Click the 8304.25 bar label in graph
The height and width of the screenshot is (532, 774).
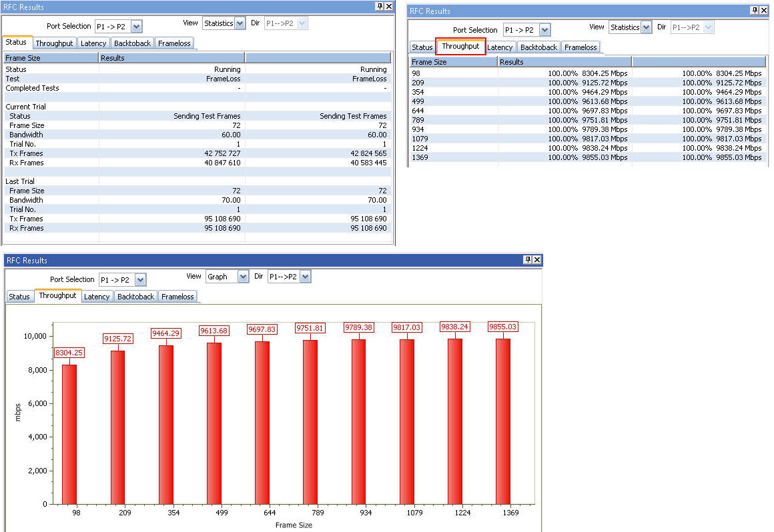(69, 353)
